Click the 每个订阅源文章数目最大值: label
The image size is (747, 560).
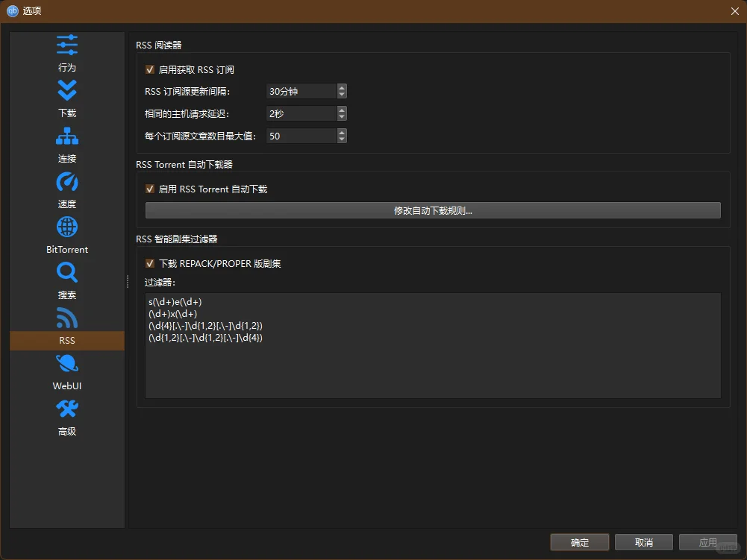(x=200, y=136)
